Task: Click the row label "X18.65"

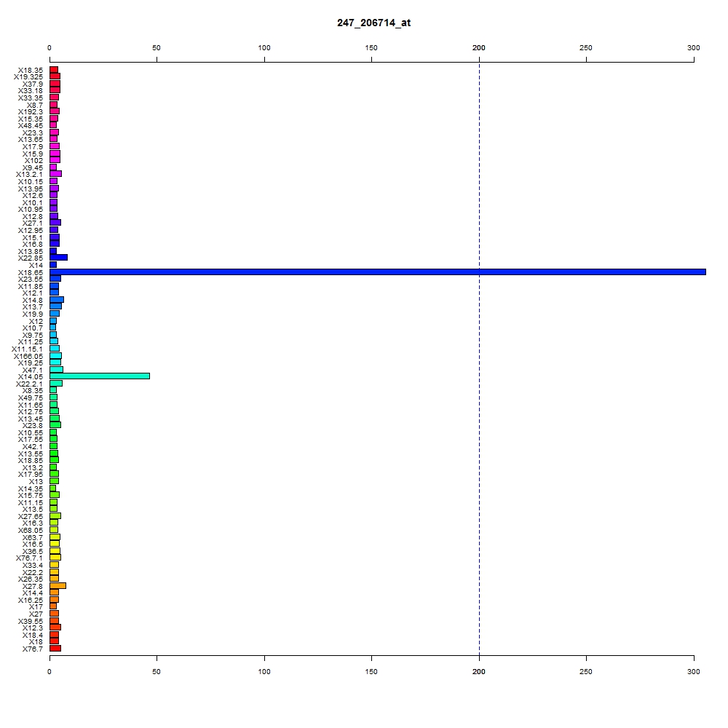Action: point(31,273)
